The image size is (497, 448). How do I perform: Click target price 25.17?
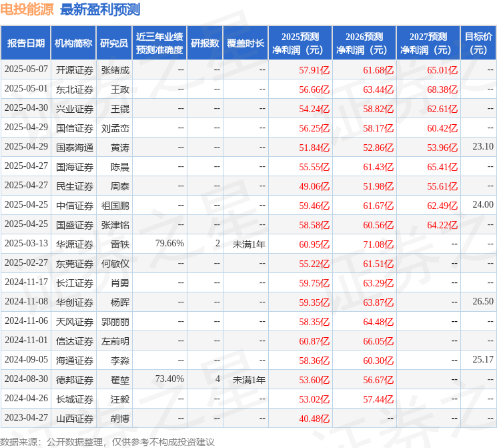pyautogui.click(x=483, y=359)
